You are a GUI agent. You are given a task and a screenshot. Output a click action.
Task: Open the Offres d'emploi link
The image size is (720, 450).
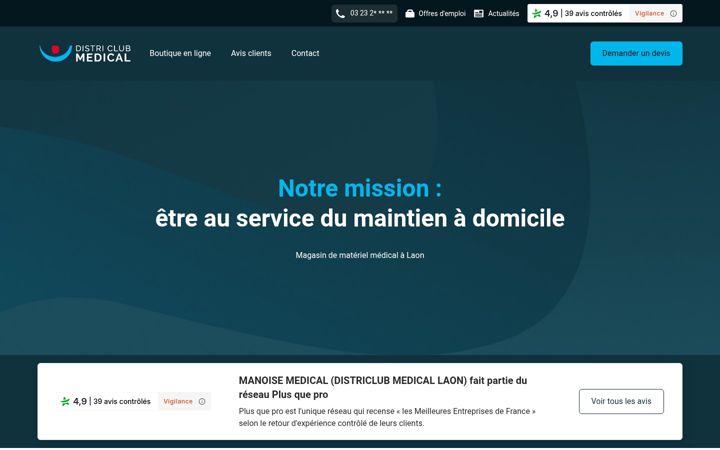[x=442, y=14]
